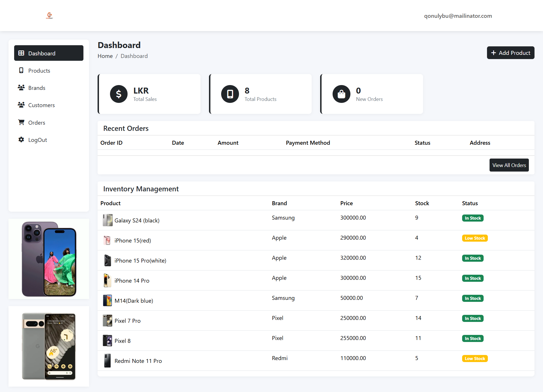
Task: Click the Redmi Note 11 Pro product name
Action: (x=138, y=361)
